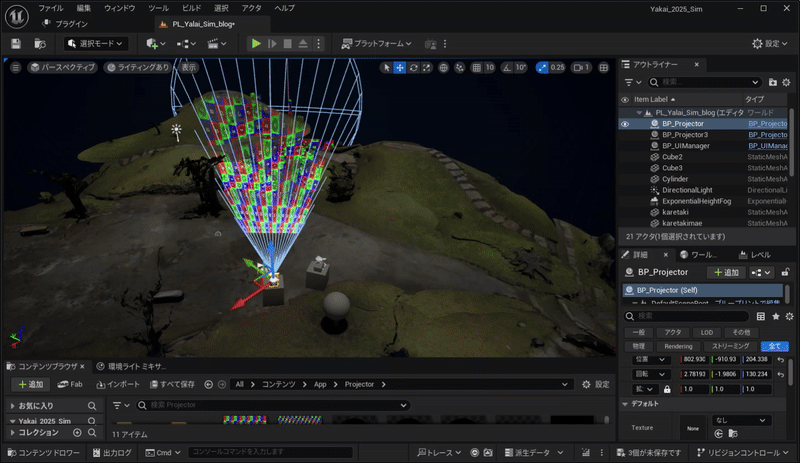Open the プラットフォーム dropdown

[x=377, y=44]
